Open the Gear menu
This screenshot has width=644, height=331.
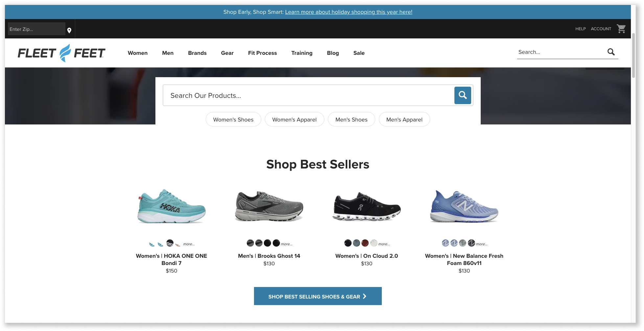(x=227, y=53)
